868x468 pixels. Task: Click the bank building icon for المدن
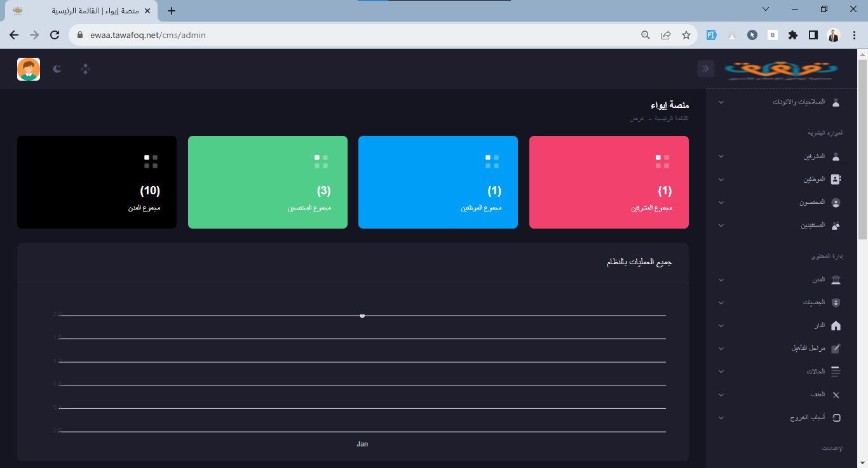click(836, 280)
